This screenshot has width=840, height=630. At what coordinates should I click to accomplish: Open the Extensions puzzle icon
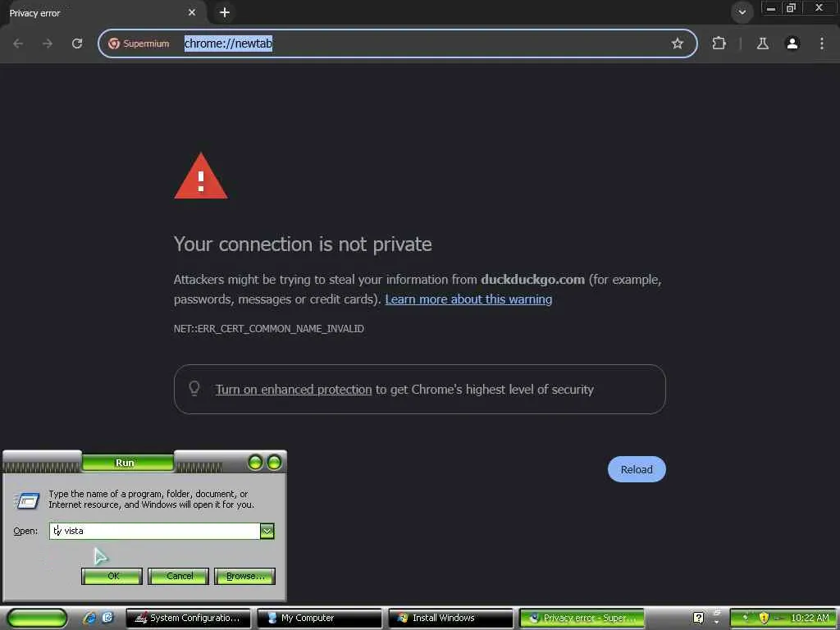(x=719, y=43)
